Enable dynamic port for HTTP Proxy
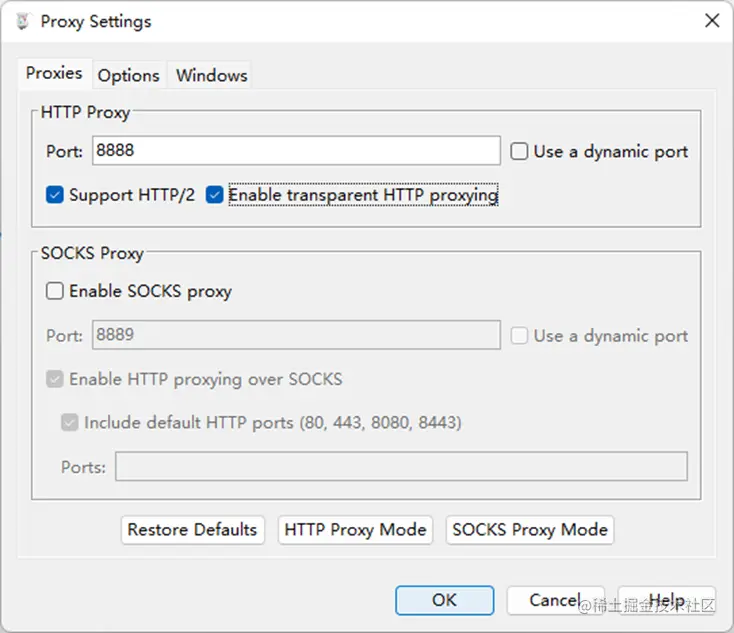The image size is (734, 633). pos(519,151)
